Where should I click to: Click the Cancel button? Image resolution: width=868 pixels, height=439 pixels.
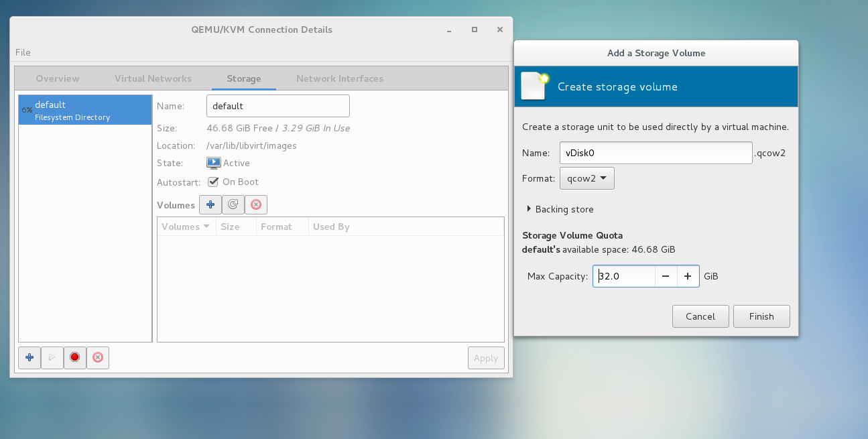(700, 316)
